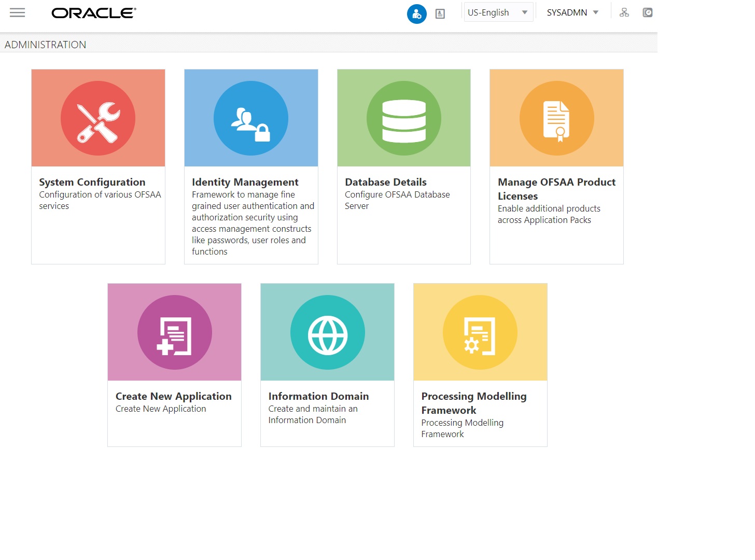This screenshot has height=560, width=755.
Task: Click the blue administration user-gear icon
Action: [416, 14]
